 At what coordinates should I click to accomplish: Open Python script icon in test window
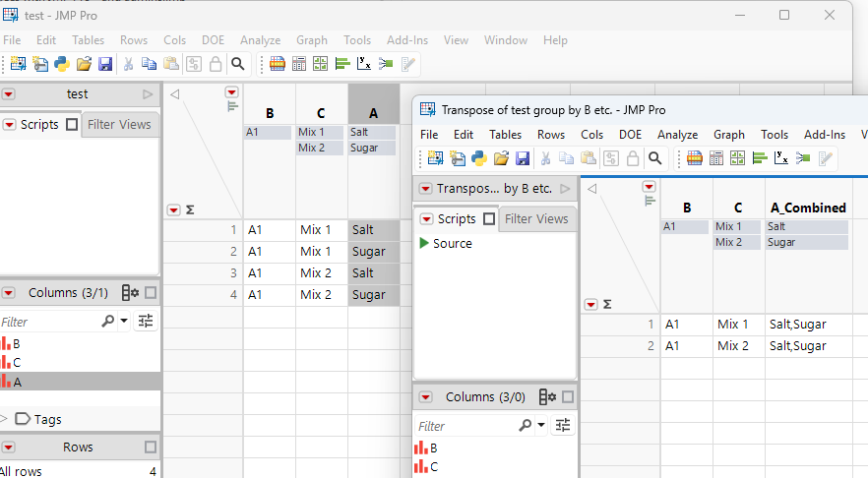click(62, 64)
